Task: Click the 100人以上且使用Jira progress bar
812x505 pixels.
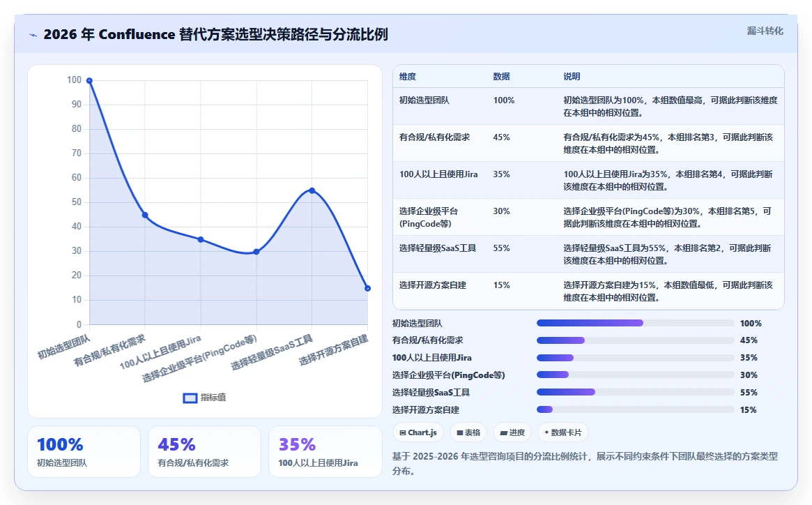Action: click(636, 358)
